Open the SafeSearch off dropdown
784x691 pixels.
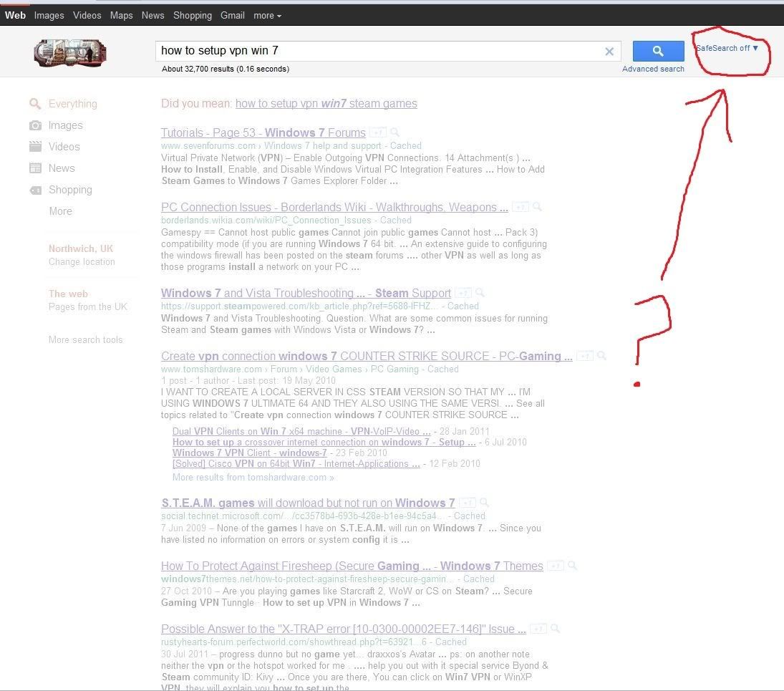pos(727,48)
